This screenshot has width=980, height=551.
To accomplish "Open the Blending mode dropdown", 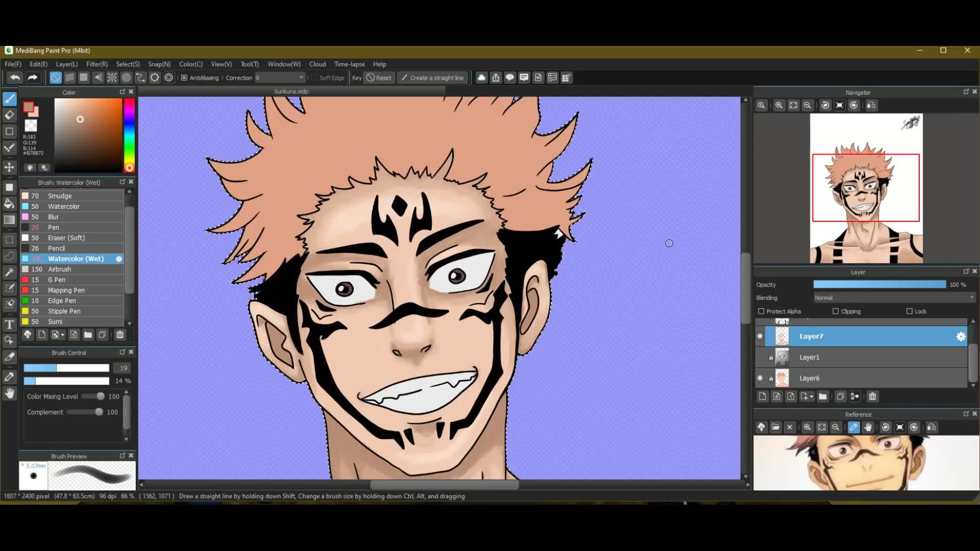I will click(x=894, y=298).
